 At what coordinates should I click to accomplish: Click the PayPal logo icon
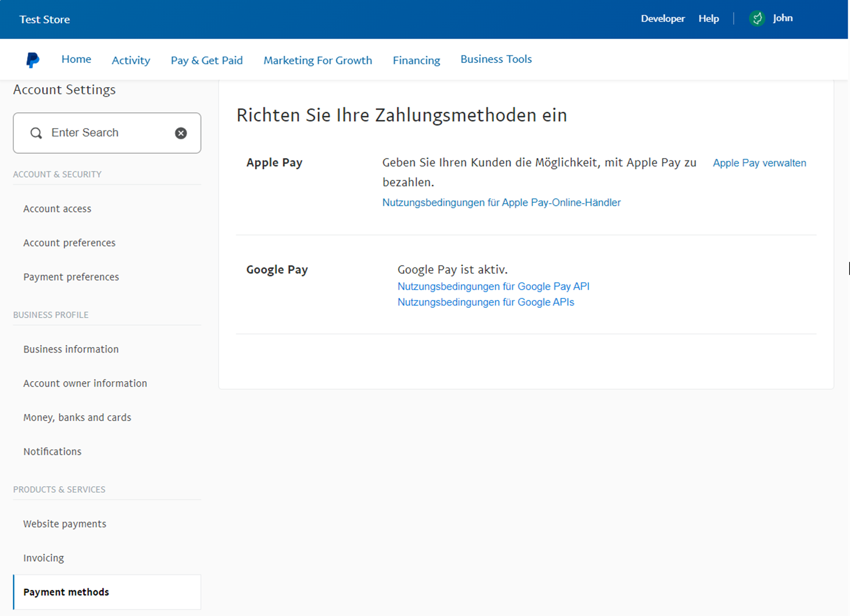pos(32,60)
